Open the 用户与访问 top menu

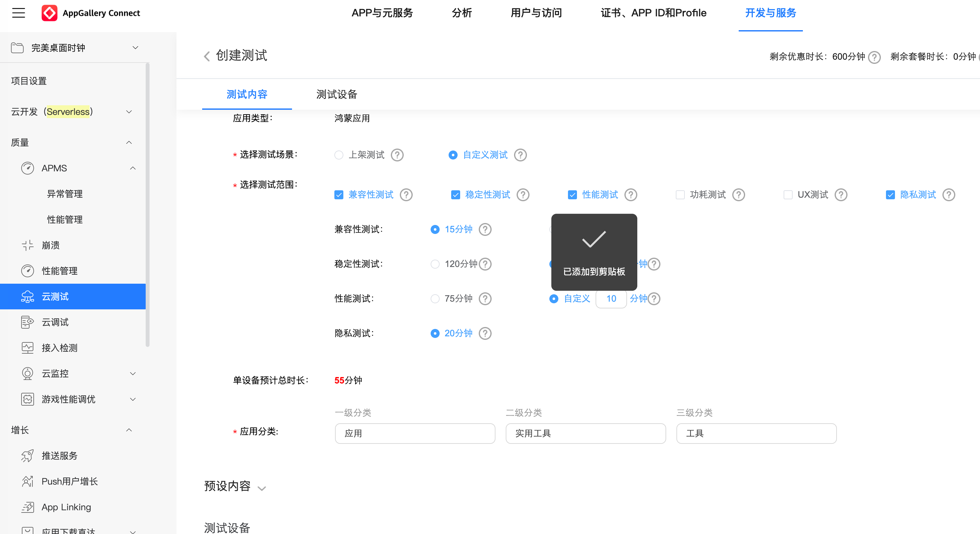coord(536,13)
